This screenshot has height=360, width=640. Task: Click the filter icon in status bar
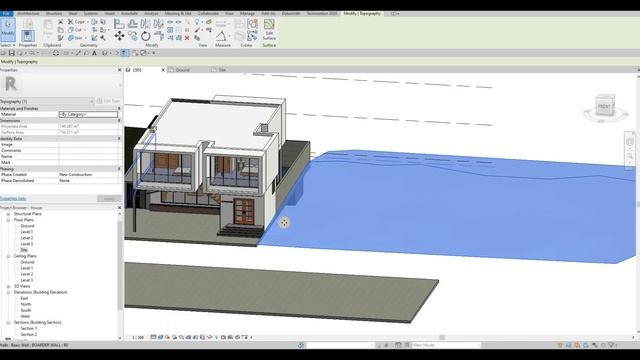pos(611,345)
